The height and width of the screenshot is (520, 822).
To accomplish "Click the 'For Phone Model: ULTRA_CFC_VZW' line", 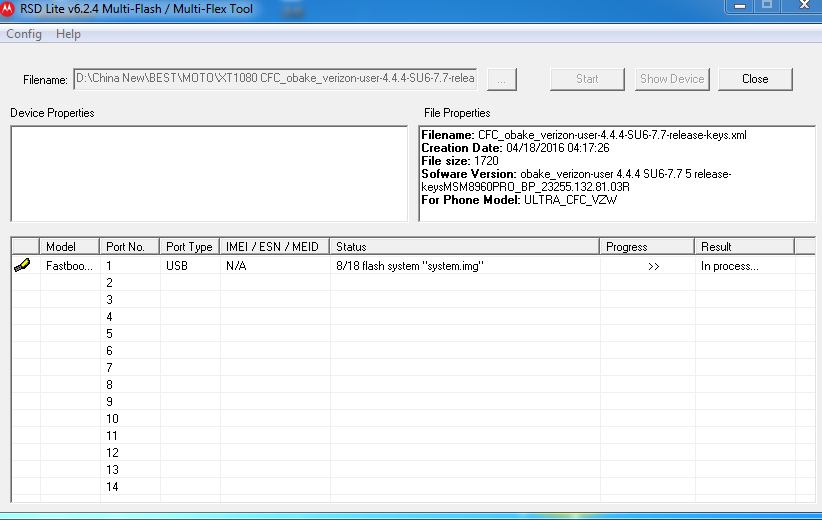I will click(519, 200).
